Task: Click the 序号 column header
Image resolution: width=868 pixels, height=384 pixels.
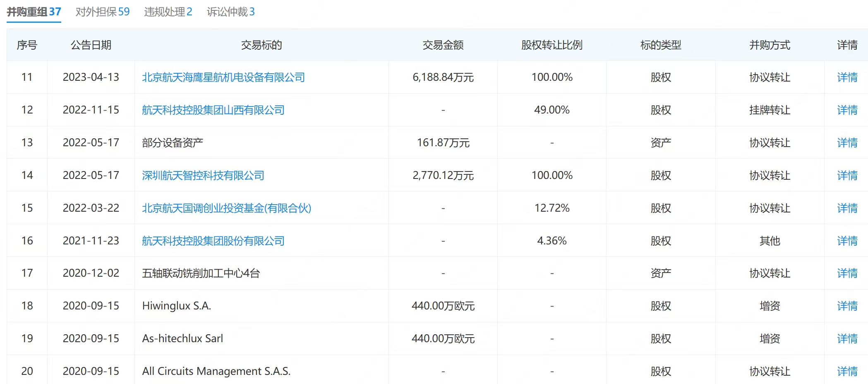Action: click(27, 45)
